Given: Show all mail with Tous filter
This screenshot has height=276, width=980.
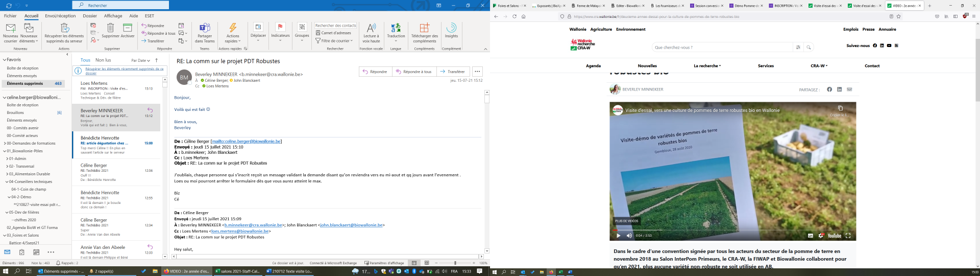Looking at the screenshot, I should pyautogui.click(x=85, y=60).
